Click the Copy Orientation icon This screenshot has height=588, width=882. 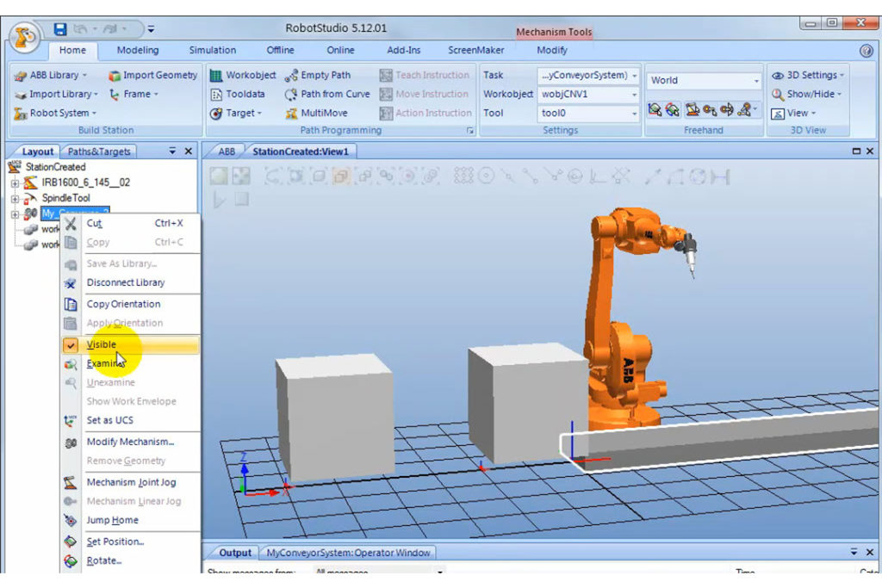71,304
